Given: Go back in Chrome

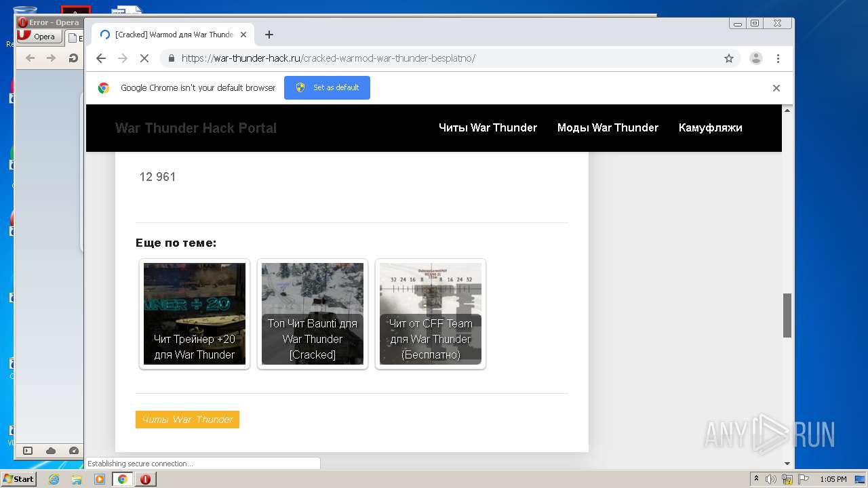Looking at the screenshot, I should point(101,58).
